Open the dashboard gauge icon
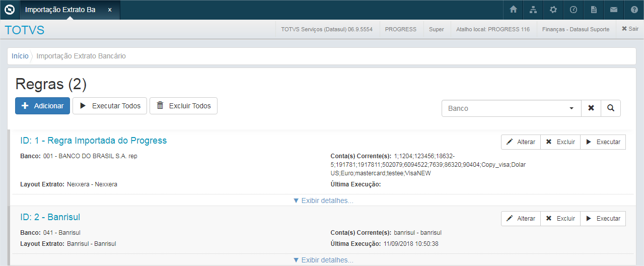 (574, 10)
